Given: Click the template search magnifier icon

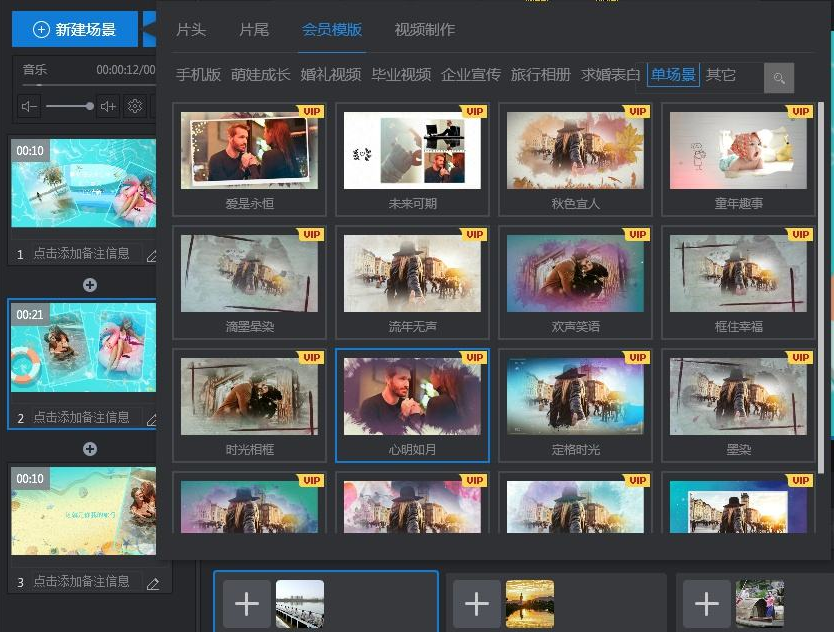Looking at the screenshot, I should [779, 78].
